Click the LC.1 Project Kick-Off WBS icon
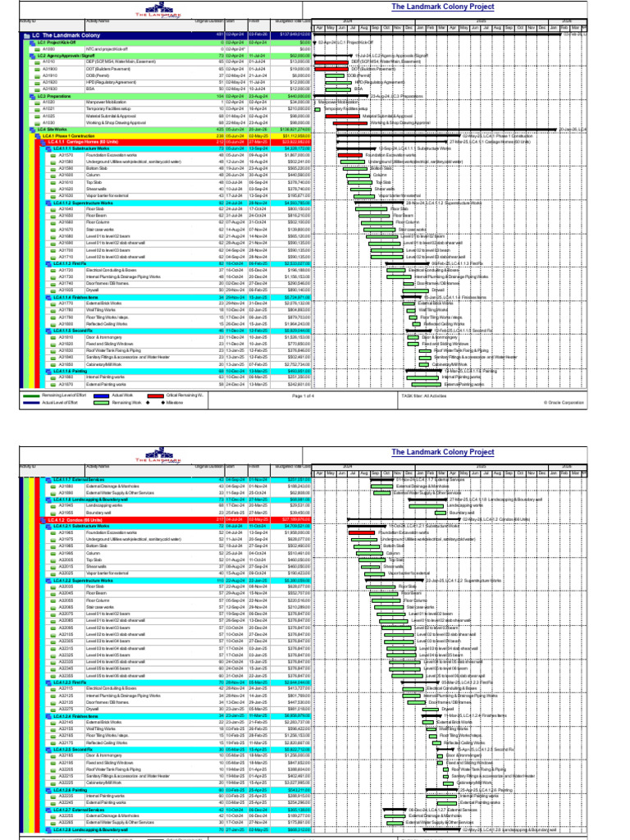630x840 pixels. 33,43
